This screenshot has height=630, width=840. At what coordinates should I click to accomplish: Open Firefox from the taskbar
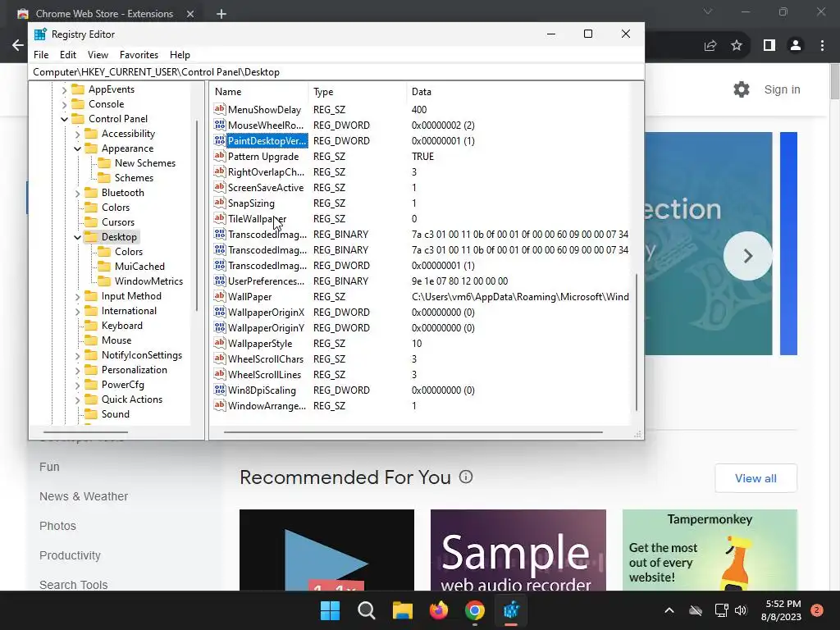439,610
